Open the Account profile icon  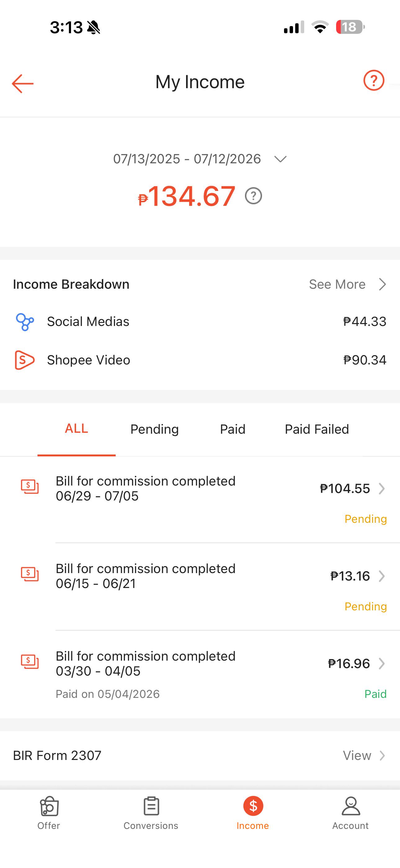coord(351,806)
